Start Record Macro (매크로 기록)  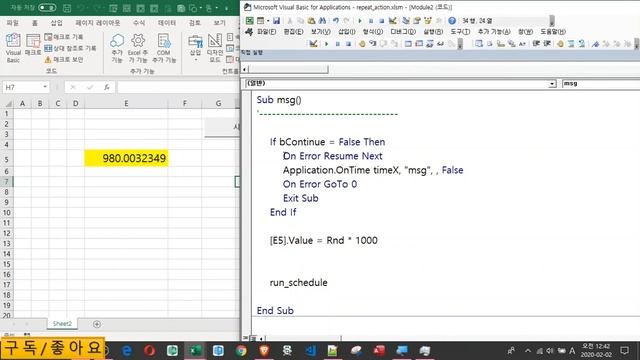64,37
